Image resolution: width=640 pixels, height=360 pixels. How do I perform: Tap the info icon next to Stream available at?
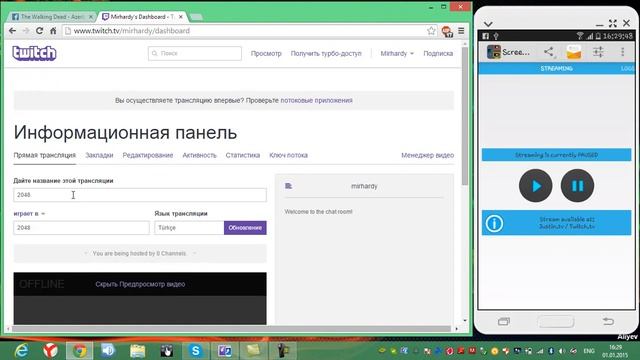[494, 223]
